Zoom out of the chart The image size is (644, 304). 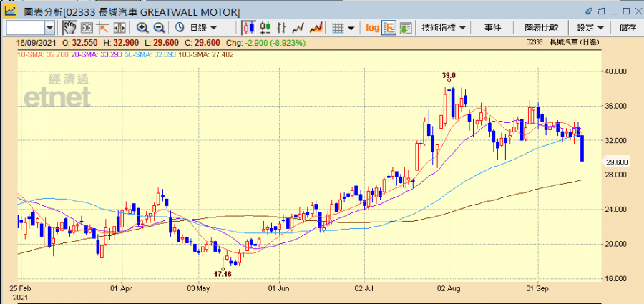[x=159, y=27]
